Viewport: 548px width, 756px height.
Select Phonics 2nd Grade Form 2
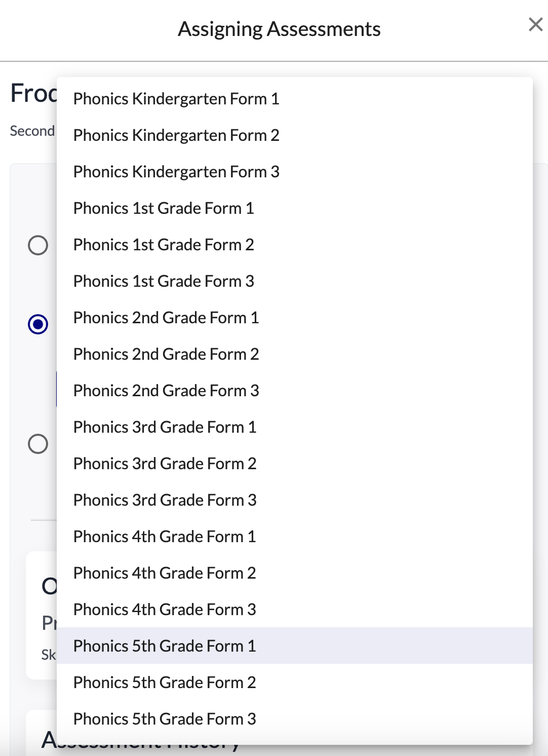(x=166, y=354)
